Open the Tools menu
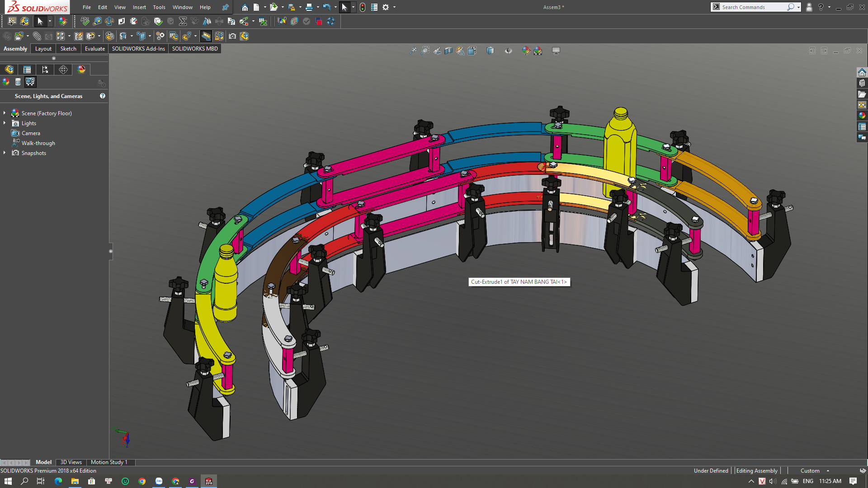Viewport: 868px width, 488px height. (159, 7)
